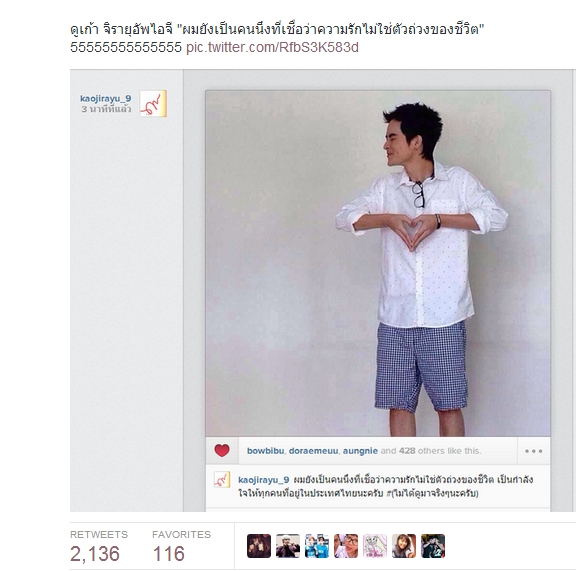This screenshot has height=571, width=584.
Task: Open aungnie's profile from likes list
Action: coord(360,451)
